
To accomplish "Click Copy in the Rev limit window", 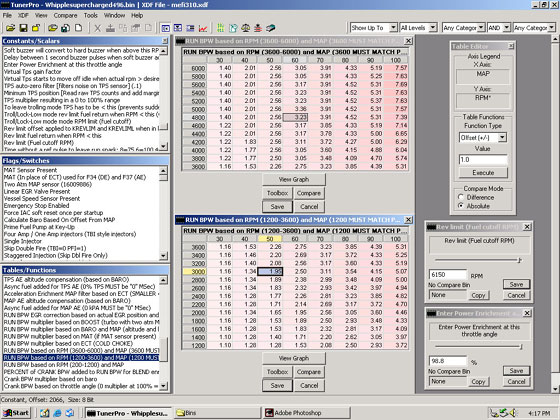I will [x=478, y=295].
